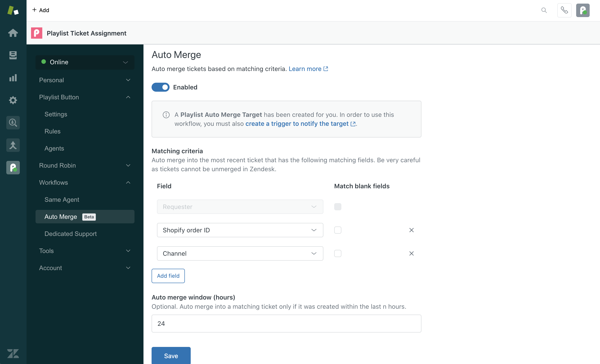This screenshot has height=364, width=600.
Task: Click Save to apply Auto Merge settings
Action: click(171, 355)
